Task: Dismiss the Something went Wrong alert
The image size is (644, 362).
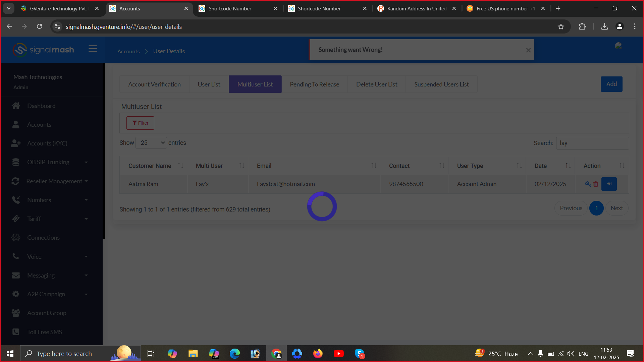Action: pos(528,50)
